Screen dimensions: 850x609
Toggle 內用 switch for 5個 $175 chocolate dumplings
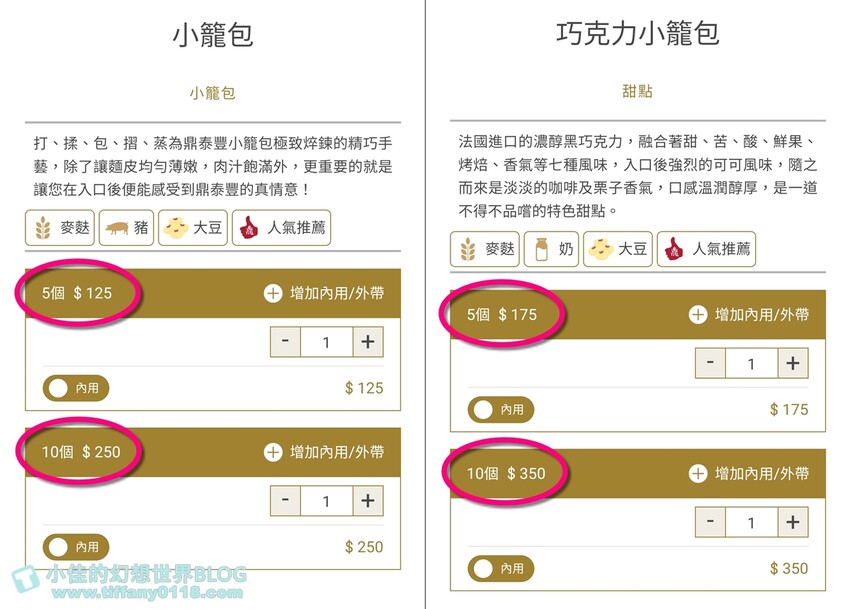pos(500,409)
